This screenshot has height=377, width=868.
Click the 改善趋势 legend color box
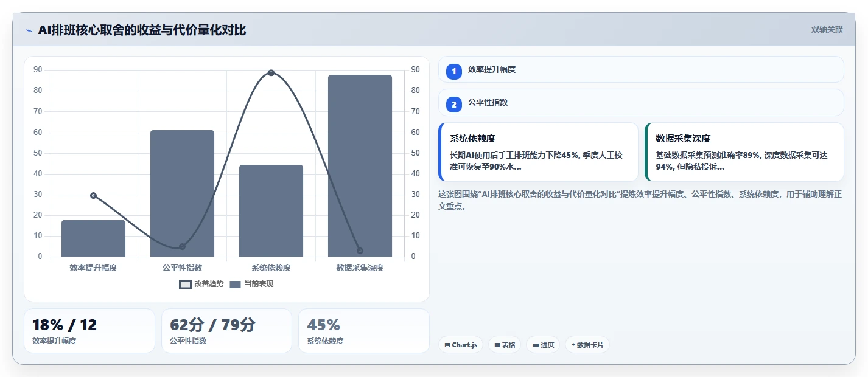185,284
